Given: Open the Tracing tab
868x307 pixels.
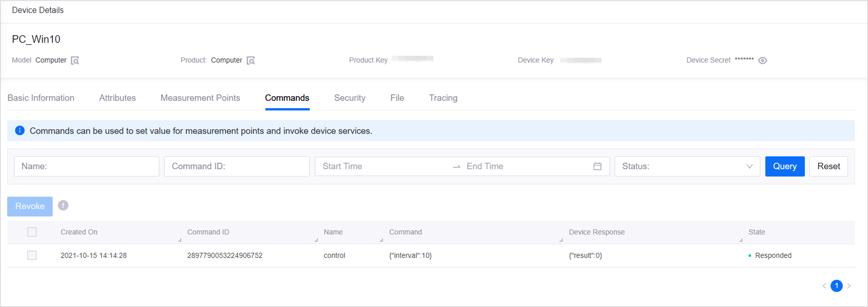Looking at the screenshot, I should [443, 98].
